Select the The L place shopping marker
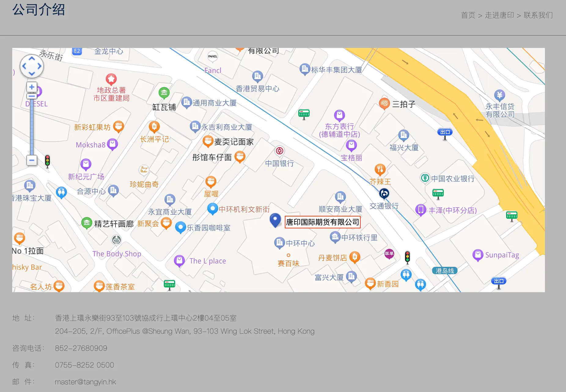 (x=179, y=261)
